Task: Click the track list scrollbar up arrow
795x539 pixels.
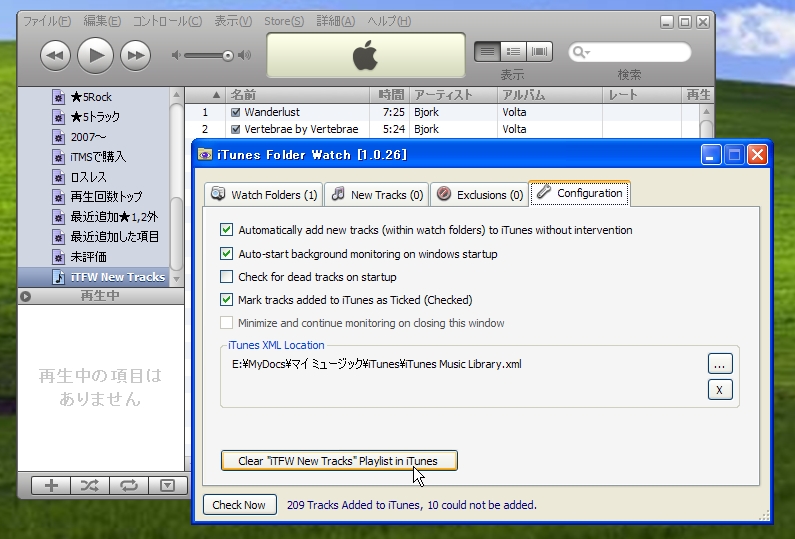Action: 706,111
